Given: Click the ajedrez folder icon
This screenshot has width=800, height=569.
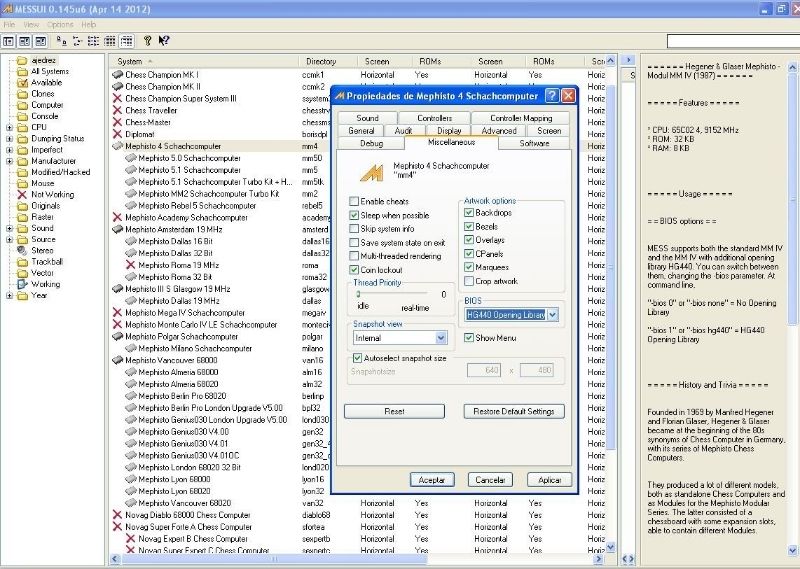Looking at the screenshot, I should tap(22, 60).
